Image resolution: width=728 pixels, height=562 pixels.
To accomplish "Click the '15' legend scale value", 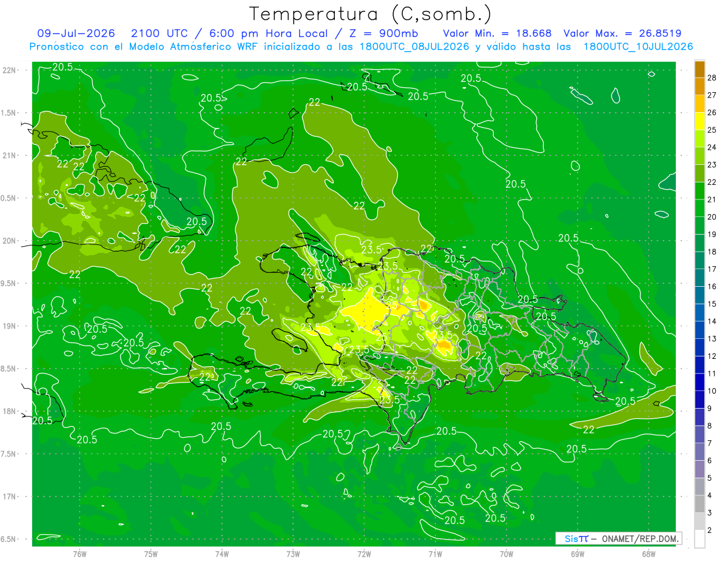I will click(712, 304).
